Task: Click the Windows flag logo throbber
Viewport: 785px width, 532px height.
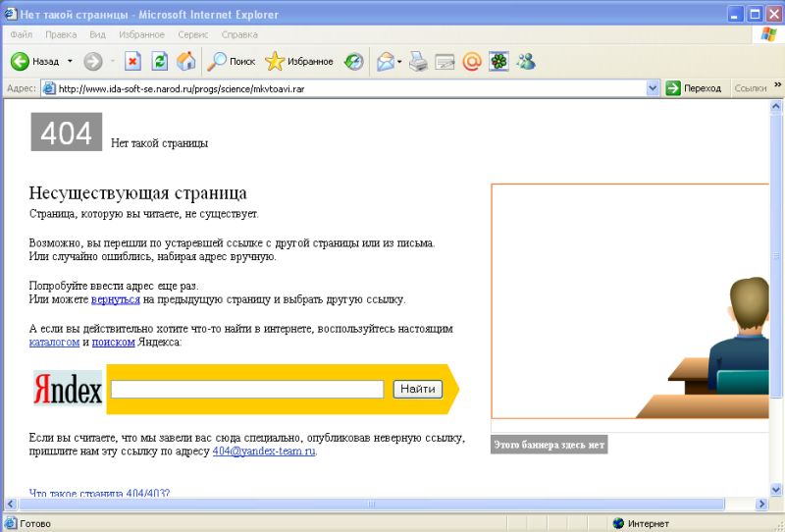Action: pyautogui.click(x=768, y=34)
